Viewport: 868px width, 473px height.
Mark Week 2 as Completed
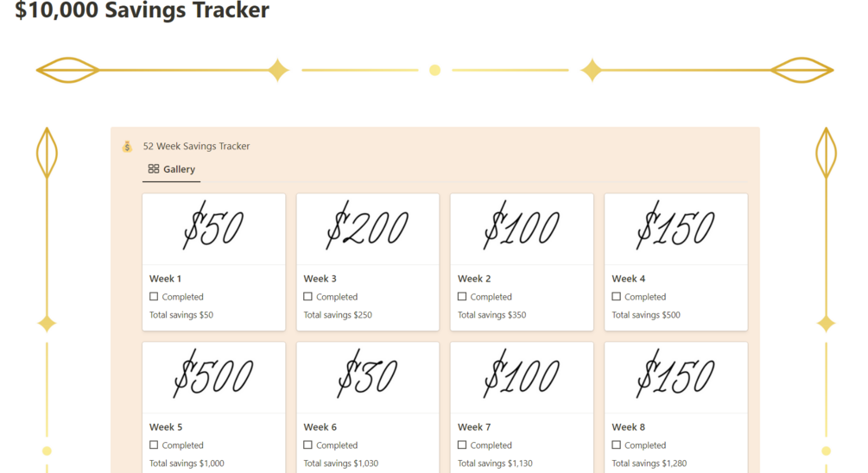click(x=462, y=297)
